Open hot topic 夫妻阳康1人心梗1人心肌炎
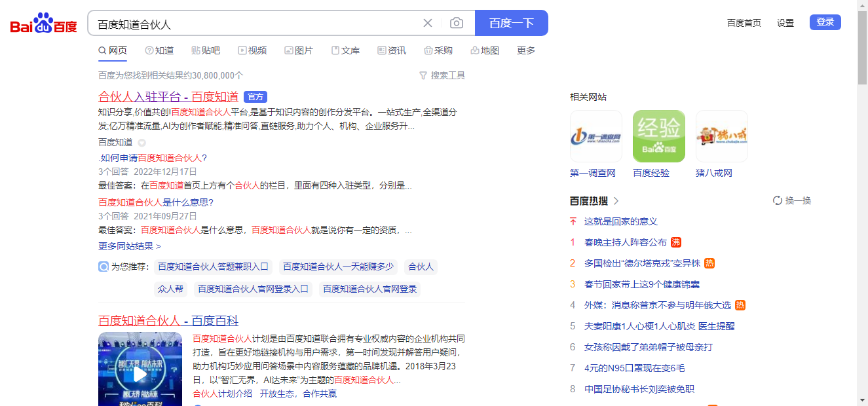The height and width of the screenshot is (406, 868). point(660,326)
